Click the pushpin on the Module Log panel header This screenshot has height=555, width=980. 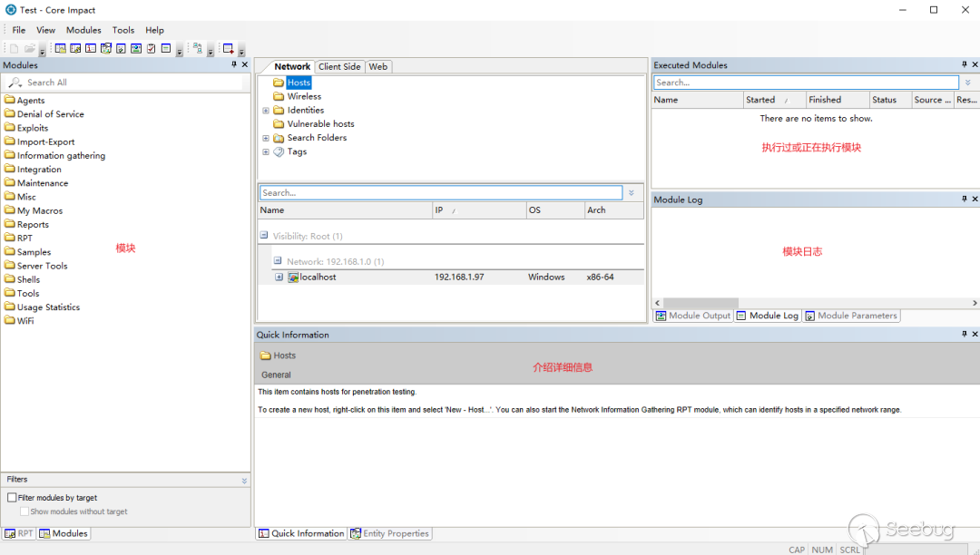click(965, 199)
